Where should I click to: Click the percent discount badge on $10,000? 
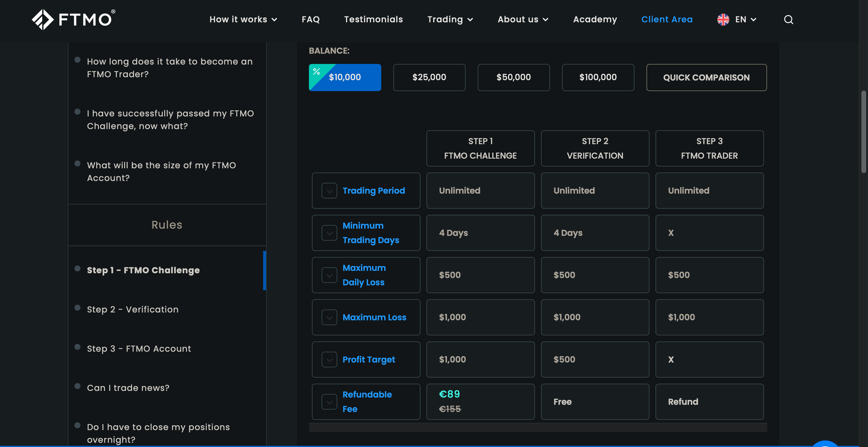pos(316,71)
